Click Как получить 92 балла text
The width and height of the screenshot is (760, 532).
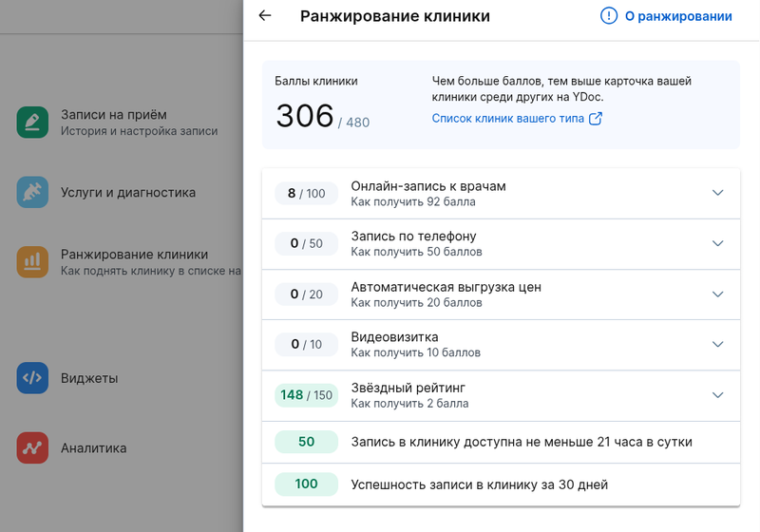(413, 201)
